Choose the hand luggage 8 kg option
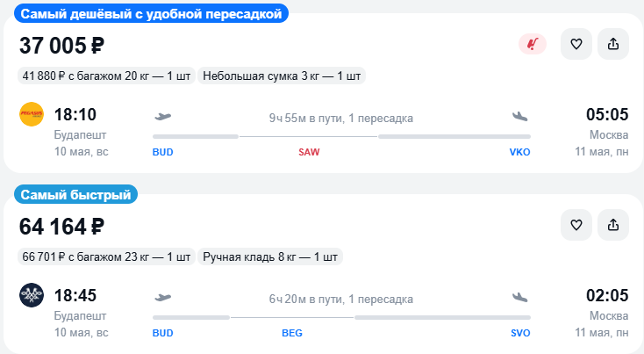The width and height of the screenshot is (644, 354). tap(269, 257)
